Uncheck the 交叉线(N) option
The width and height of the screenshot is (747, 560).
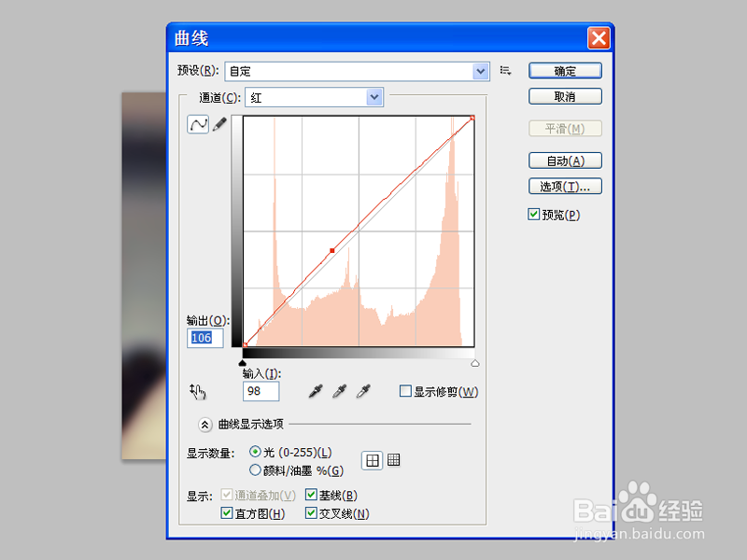pyautogui.click(x=311, y=512)
